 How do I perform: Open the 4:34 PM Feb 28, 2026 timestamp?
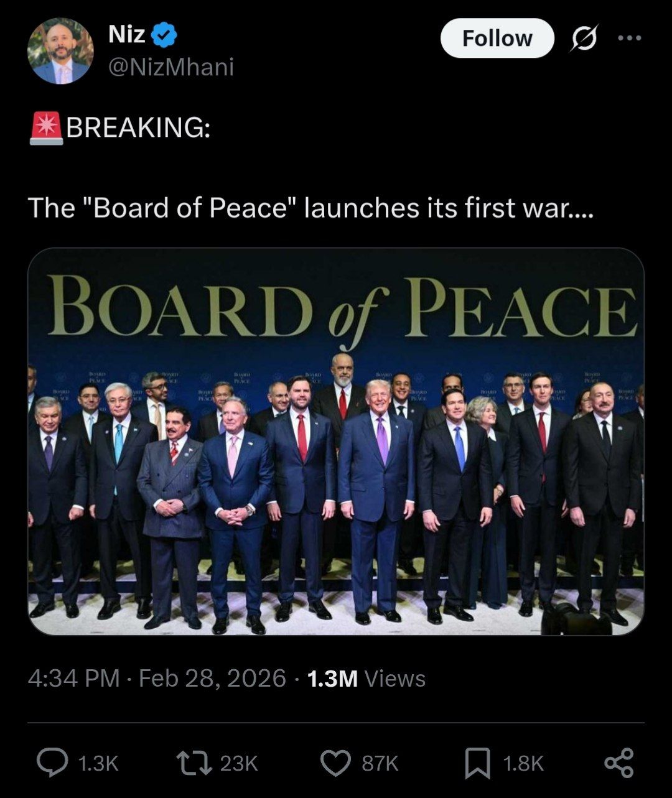click(157, 678)
